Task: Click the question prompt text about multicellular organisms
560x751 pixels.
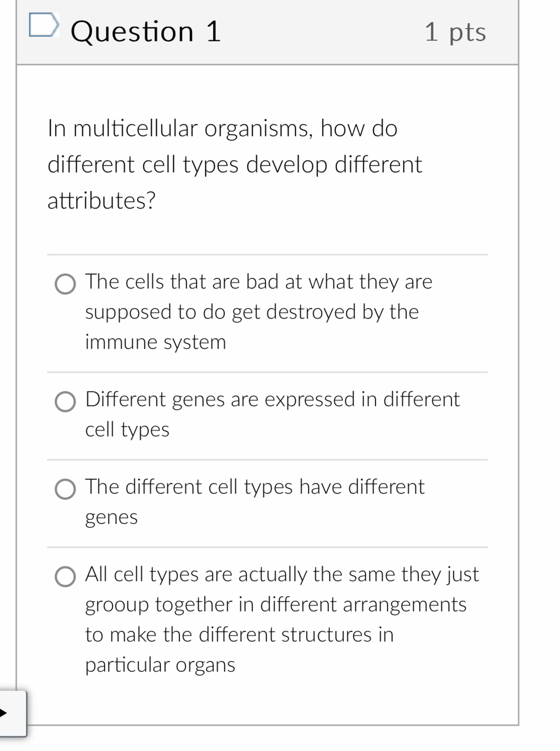Action: click(234, 163)
